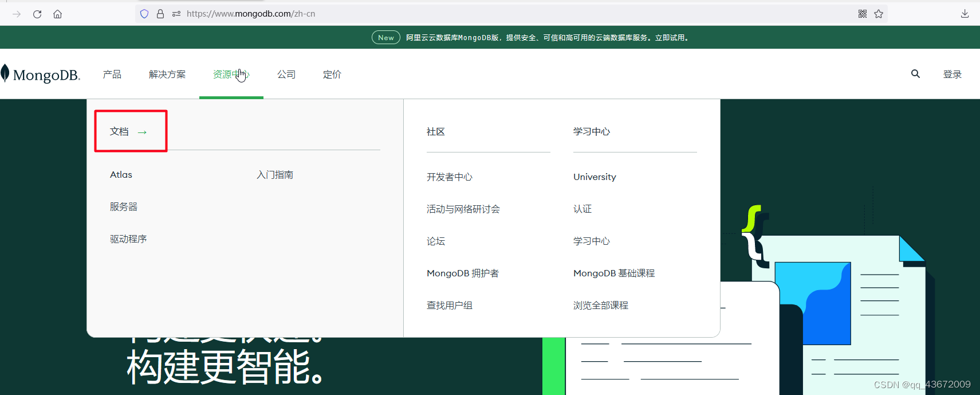
Task: Open 查找用户组 link
Action: (x=450, y=306)
